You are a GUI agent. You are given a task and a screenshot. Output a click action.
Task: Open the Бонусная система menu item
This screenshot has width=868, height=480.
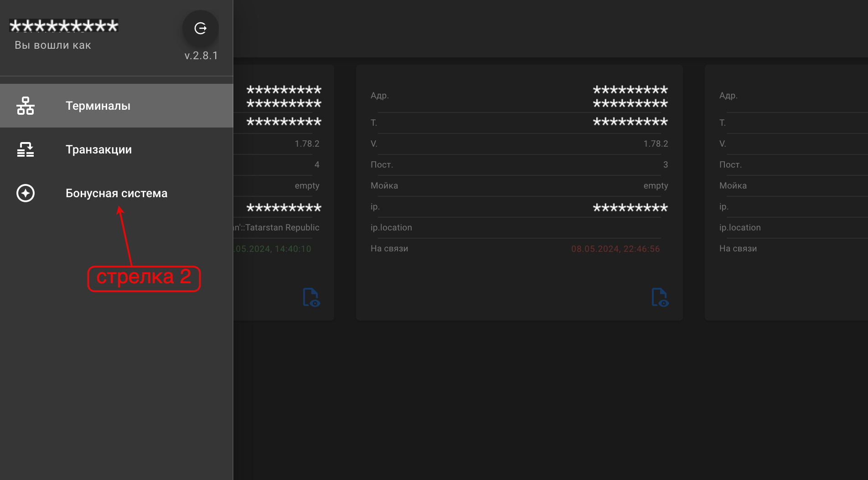117,193
